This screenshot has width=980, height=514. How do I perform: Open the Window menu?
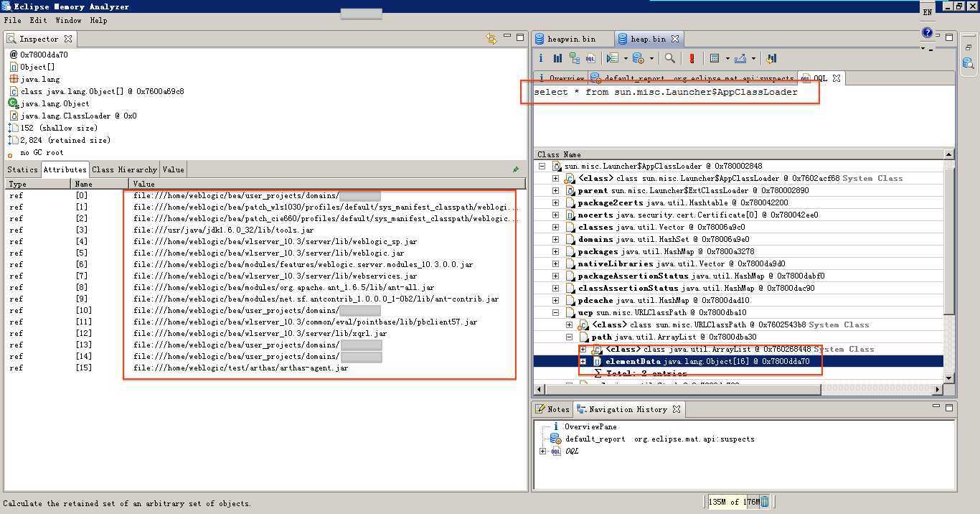[x=68, y=20]
